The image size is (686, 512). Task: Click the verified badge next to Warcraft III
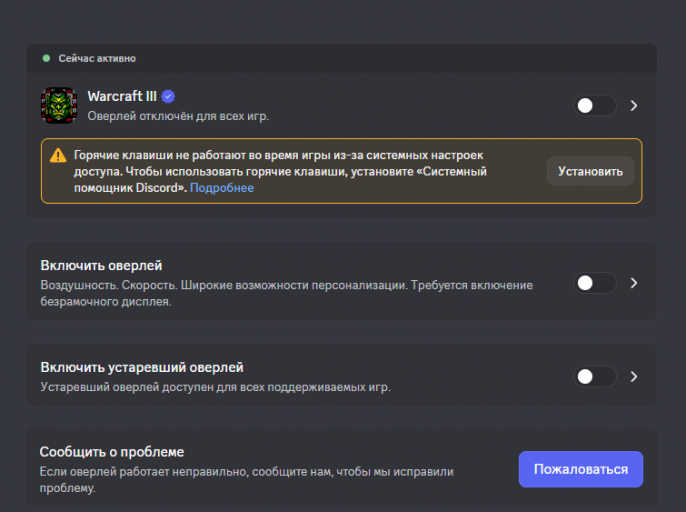(168, 96)
